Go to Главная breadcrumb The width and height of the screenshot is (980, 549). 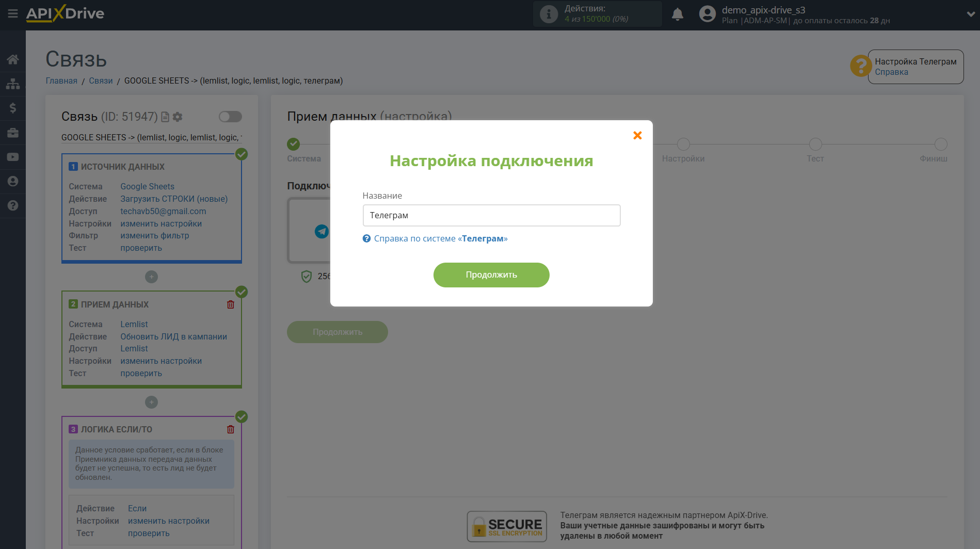(61, 81)
